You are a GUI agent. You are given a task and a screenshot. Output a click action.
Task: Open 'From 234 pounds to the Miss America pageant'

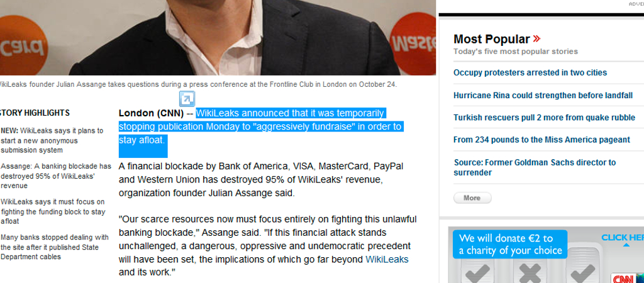pyautogui.click(x=541, y=140)
